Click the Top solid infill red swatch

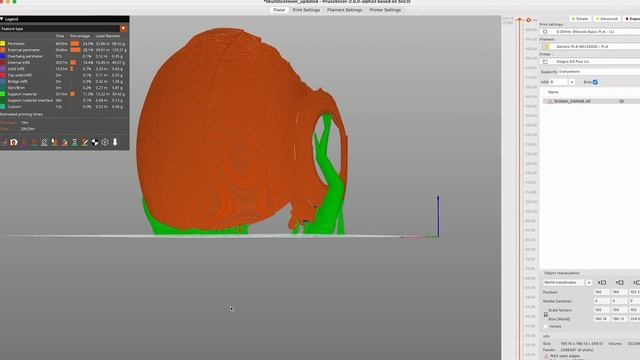coord(3,75)
